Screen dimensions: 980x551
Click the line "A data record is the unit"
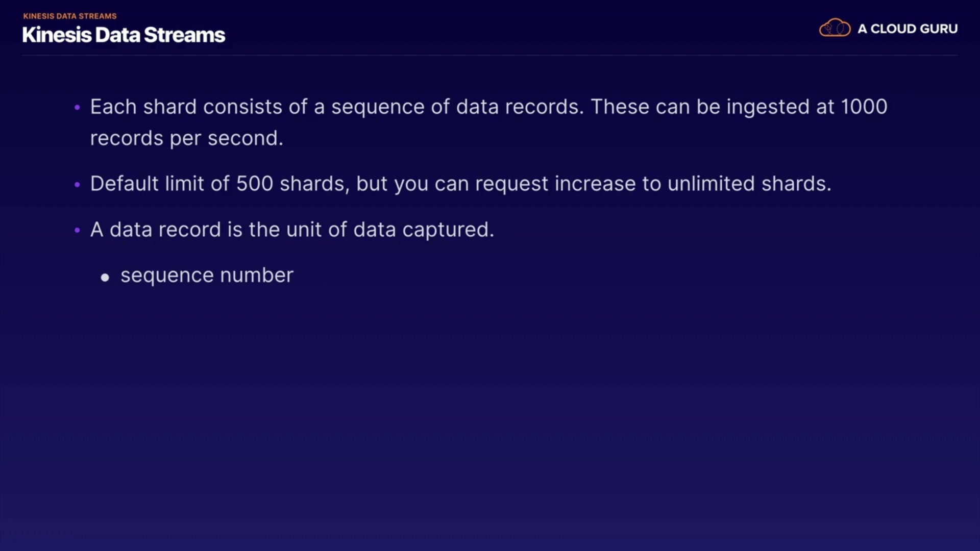coord(292,230)
